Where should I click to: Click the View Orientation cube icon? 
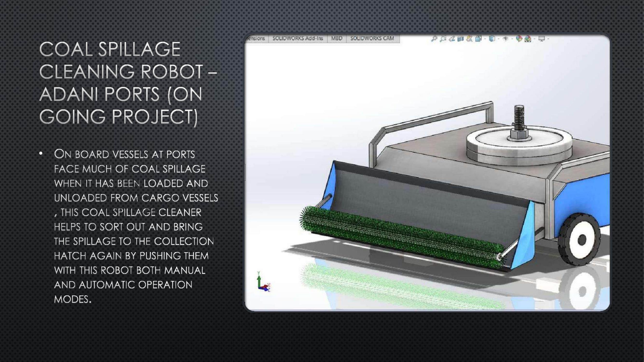(x=478, y=39)
